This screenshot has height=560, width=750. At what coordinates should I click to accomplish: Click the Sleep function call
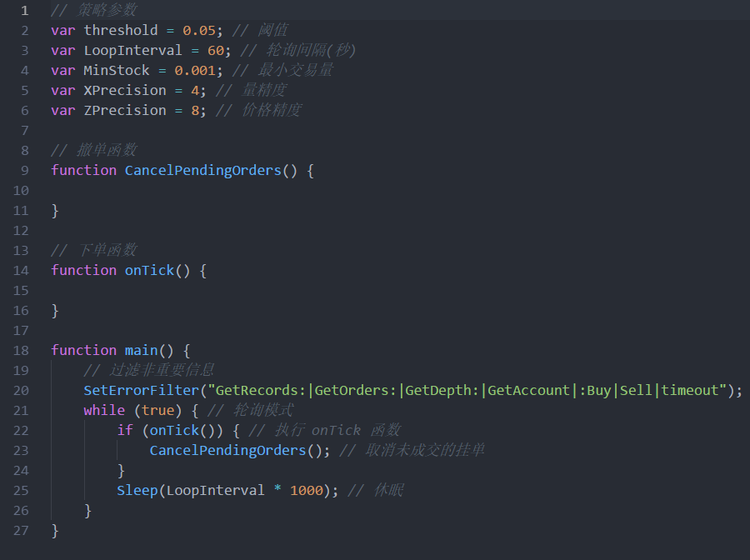tap(137, 491)
